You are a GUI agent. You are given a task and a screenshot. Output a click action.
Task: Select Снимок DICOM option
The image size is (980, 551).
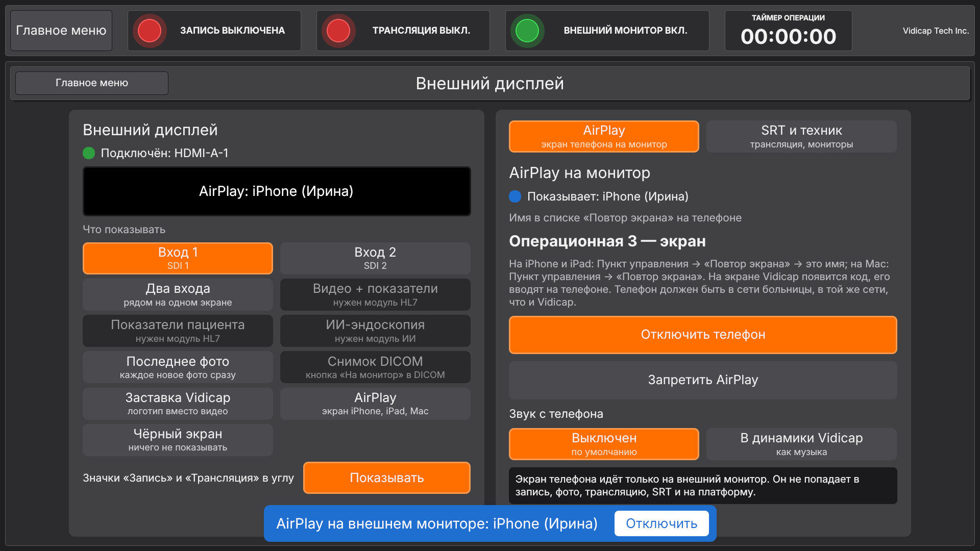click(375, 367)
